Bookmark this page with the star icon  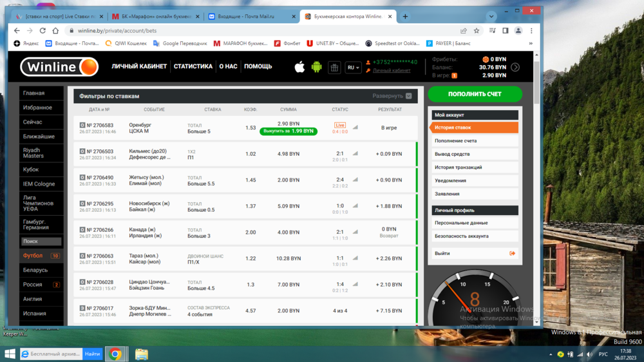(477, 30)
